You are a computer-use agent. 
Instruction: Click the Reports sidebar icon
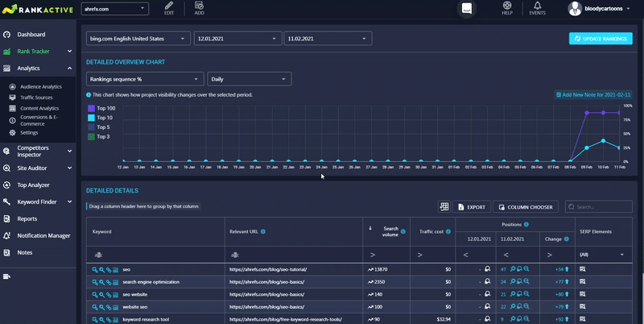7,218
